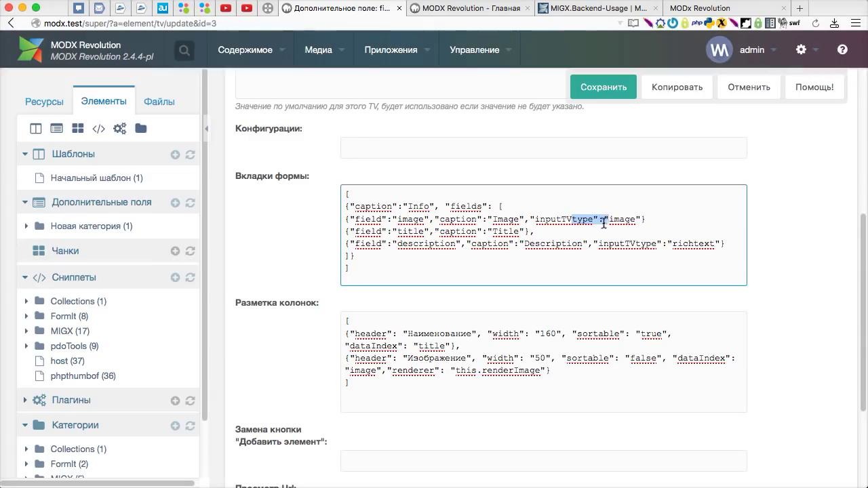Viewport: 868px width, 488px height.
Task: Refresh the Плагины section
Action: point(191,401)
